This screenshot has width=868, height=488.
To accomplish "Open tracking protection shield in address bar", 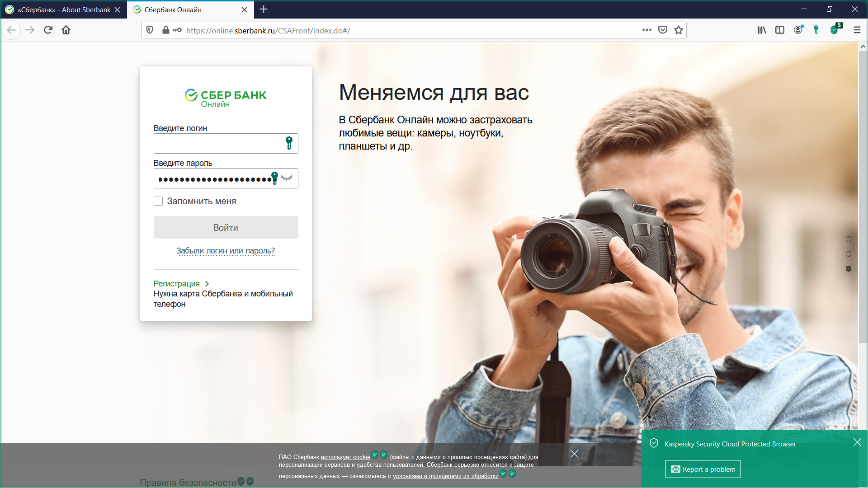I will pyautogui.click(x=150, y=30).
